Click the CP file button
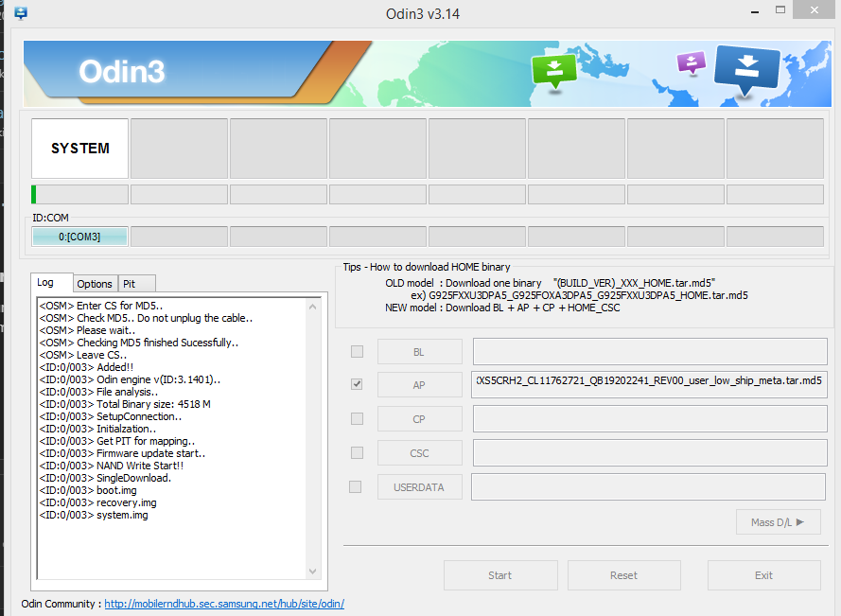The width and height of the screenshot is (841, 616). (x=419, y=419)
